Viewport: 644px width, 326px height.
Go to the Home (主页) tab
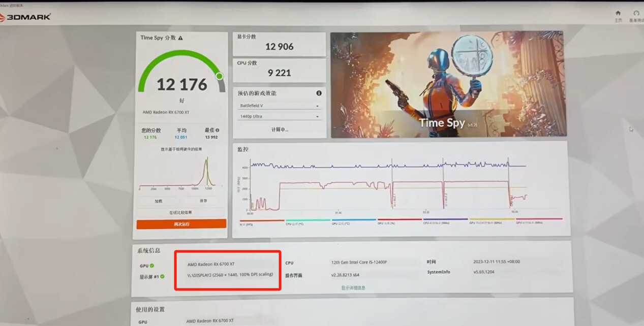click(618, 16)
